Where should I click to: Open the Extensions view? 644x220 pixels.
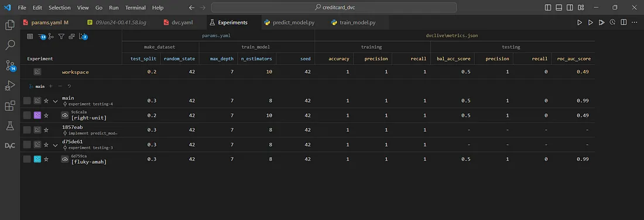point(10,106)
